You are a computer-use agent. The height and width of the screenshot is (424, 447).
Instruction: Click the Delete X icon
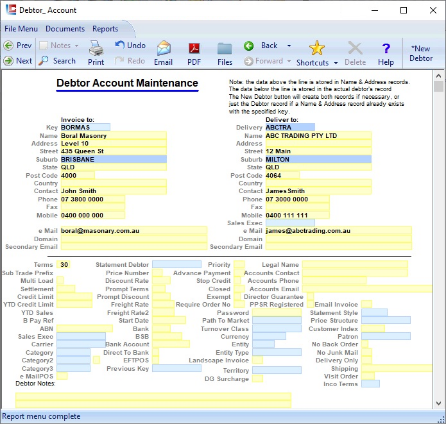coord(355,49)
